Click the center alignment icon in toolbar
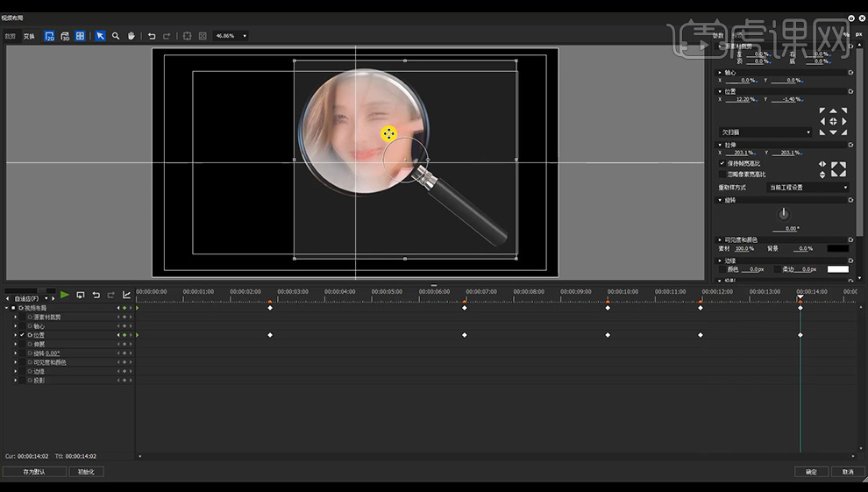The width and height of the screenshot is (868, 492). point(187,36)
